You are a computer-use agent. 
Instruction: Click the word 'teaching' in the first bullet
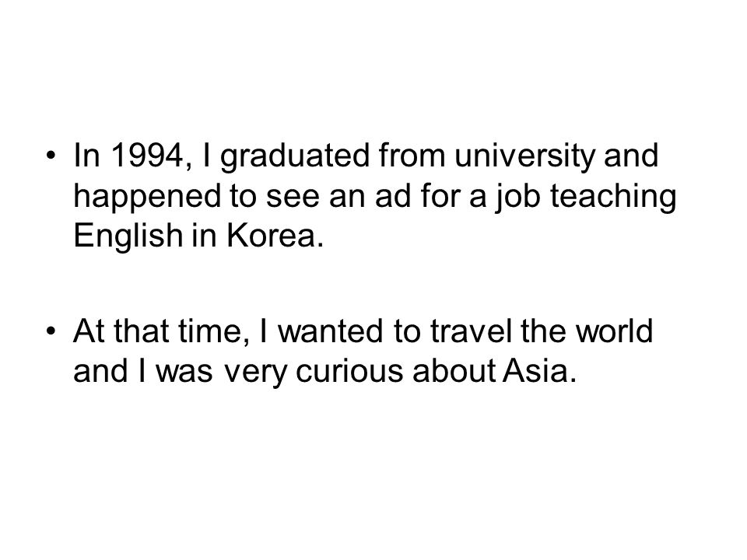coord(613,198)
